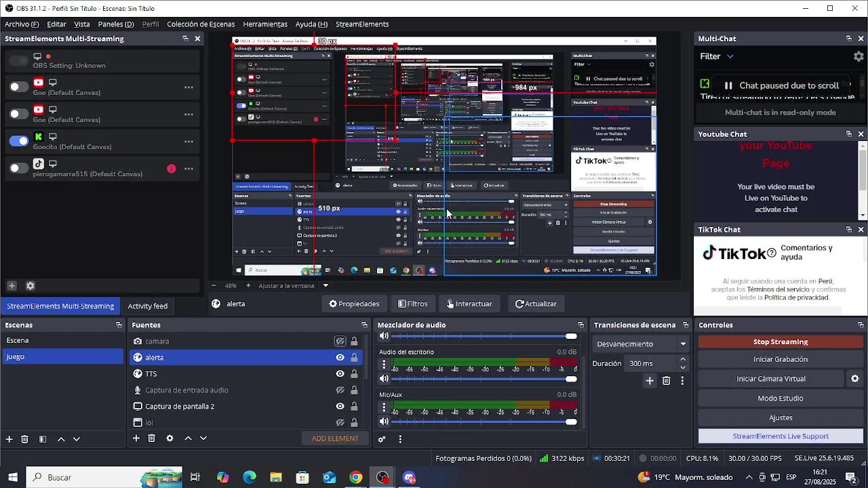Unlock the alerta source lock
The image size is (868, 488).
tap(354, 358)
